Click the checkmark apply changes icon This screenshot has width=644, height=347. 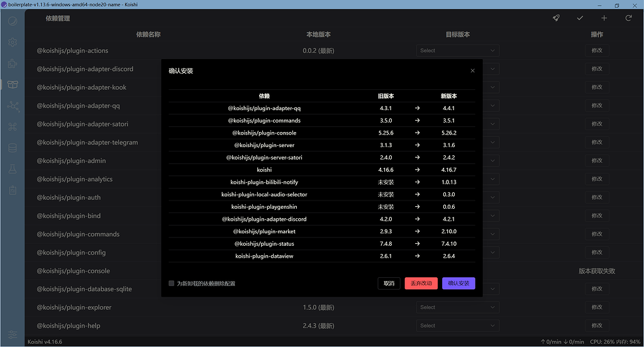(x=580, y=18)
